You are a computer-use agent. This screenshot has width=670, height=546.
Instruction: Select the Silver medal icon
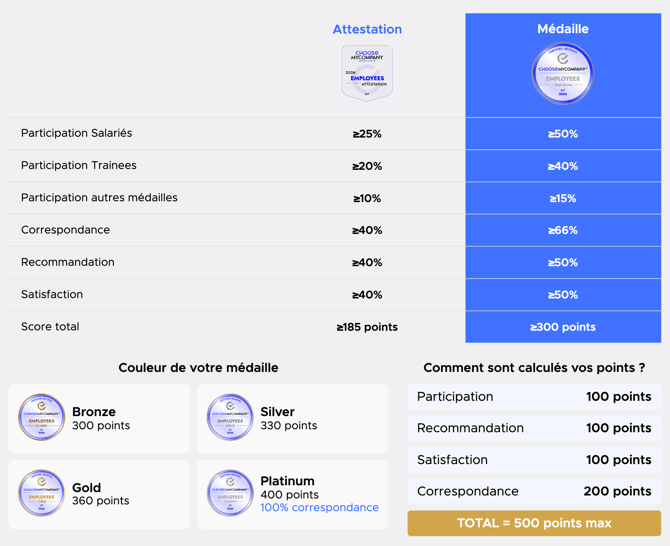point(230,417)
